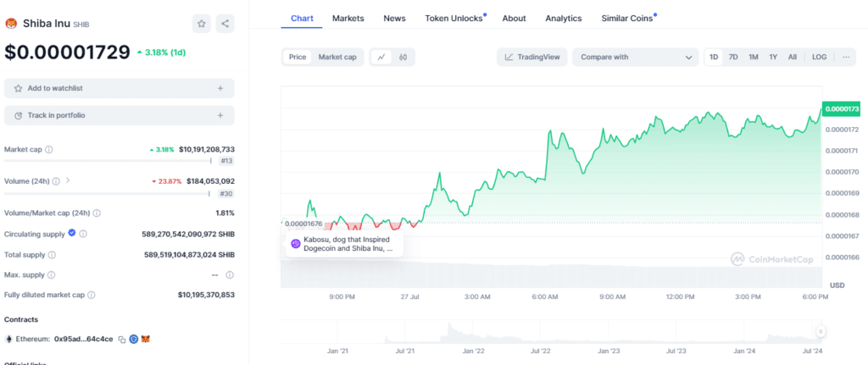Click the pause handle on the range timeline

(x=821, y=331)
